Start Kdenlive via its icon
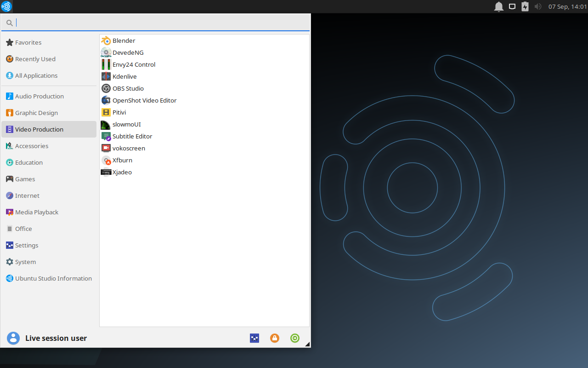 106,76
